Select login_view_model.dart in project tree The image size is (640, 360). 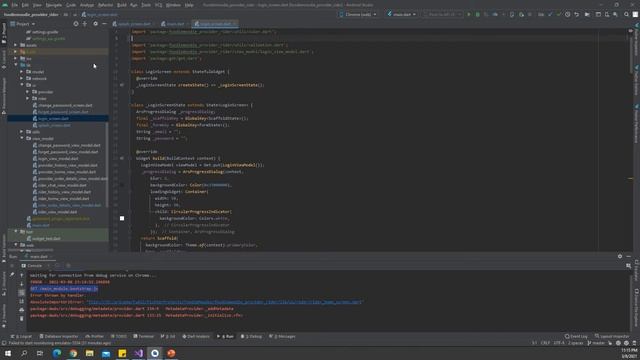click(56, 158)
